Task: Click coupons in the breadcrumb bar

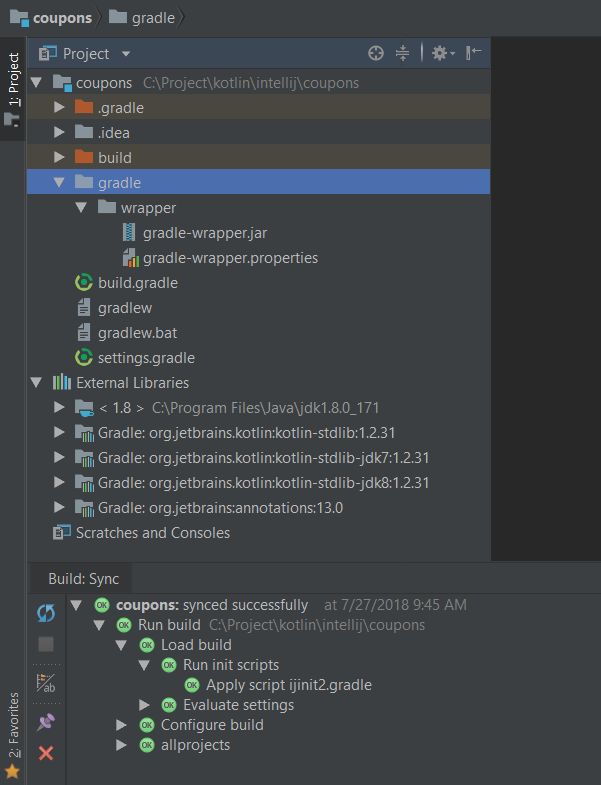Action: coord(62,18)
